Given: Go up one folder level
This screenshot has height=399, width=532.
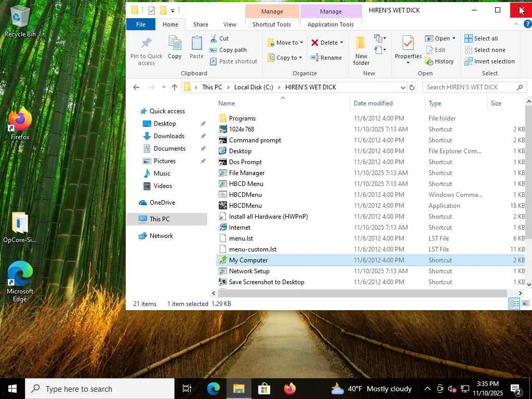Looking at the screenshot, I should click(175, 87).
